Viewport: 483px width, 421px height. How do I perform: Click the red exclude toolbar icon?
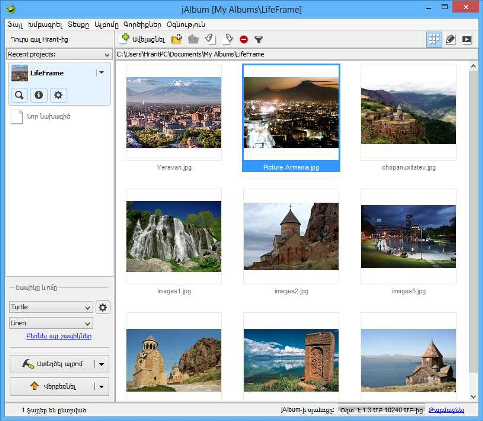(244, 39)
